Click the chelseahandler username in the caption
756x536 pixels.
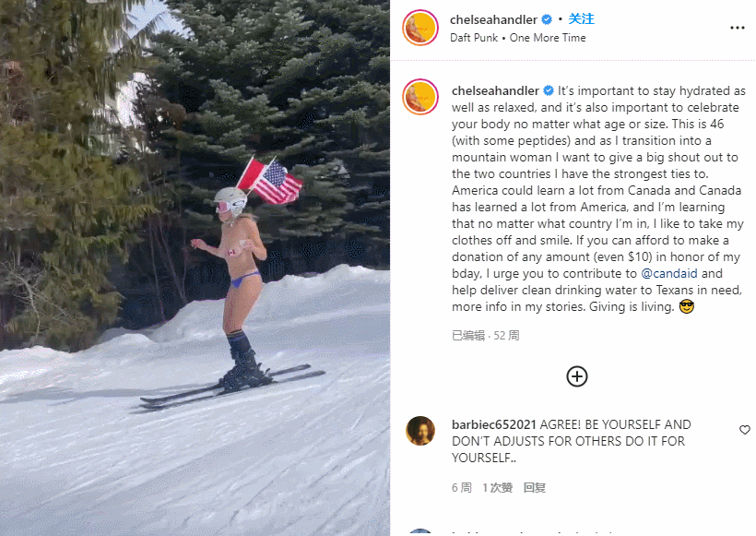point(495,90)
